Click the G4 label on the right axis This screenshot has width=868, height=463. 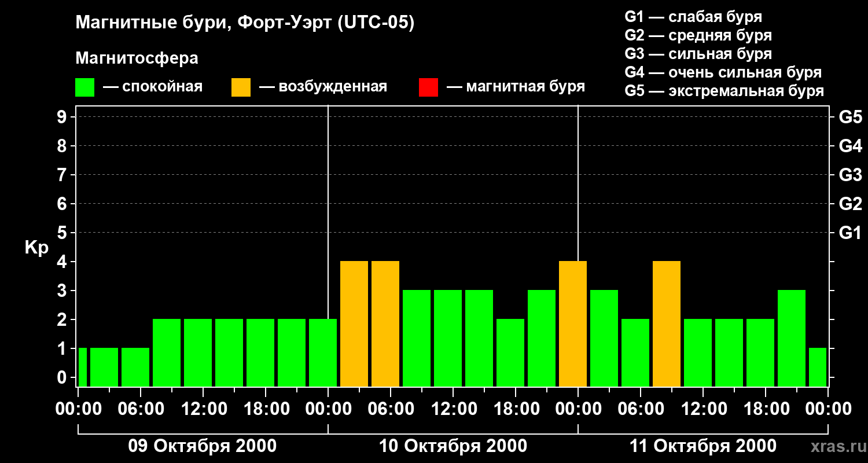(x=850, y=146)
